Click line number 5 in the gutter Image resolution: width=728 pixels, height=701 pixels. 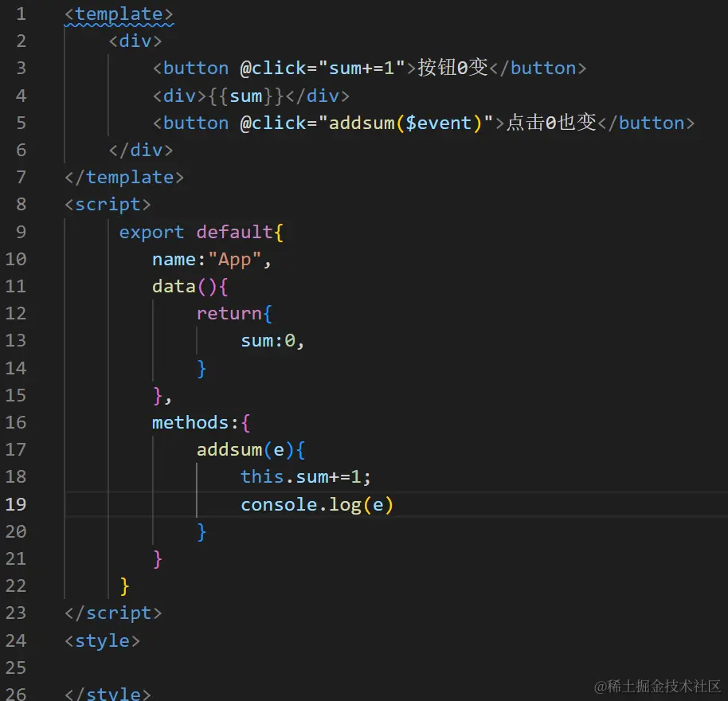pos(22,123)
